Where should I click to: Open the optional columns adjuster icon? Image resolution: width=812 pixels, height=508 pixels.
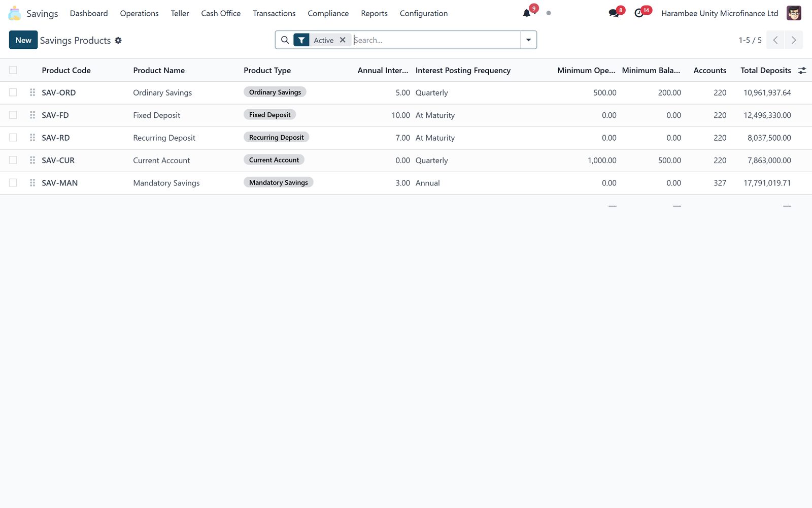click(x=802, y=71)
